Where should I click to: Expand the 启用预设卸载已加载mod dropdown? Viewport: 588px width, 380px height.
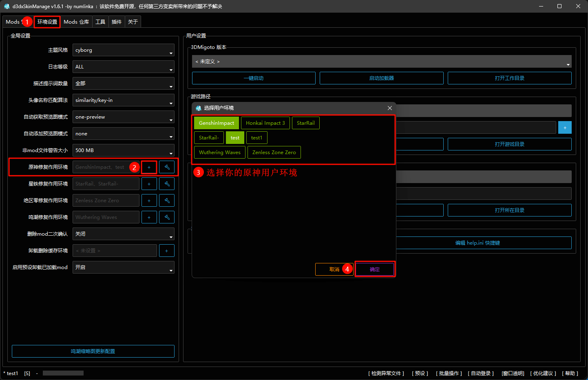[124, 267]
